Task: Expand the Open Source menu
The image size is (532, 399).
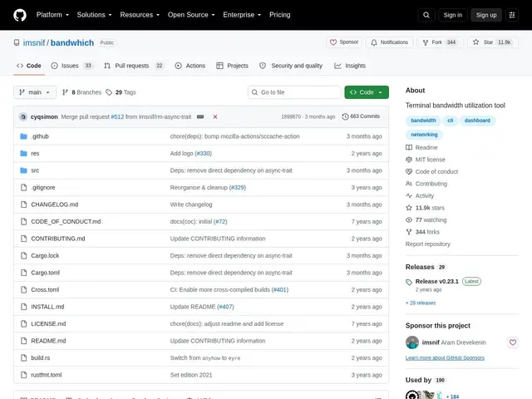Action: coord(191,15)
